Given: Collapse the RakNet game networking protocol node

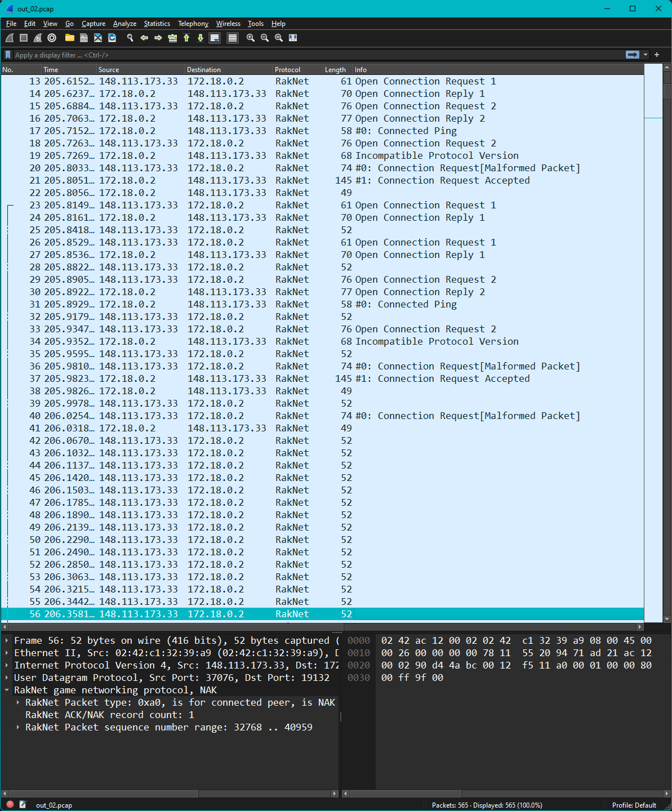Looking at the screenshot, I should 7,689.
